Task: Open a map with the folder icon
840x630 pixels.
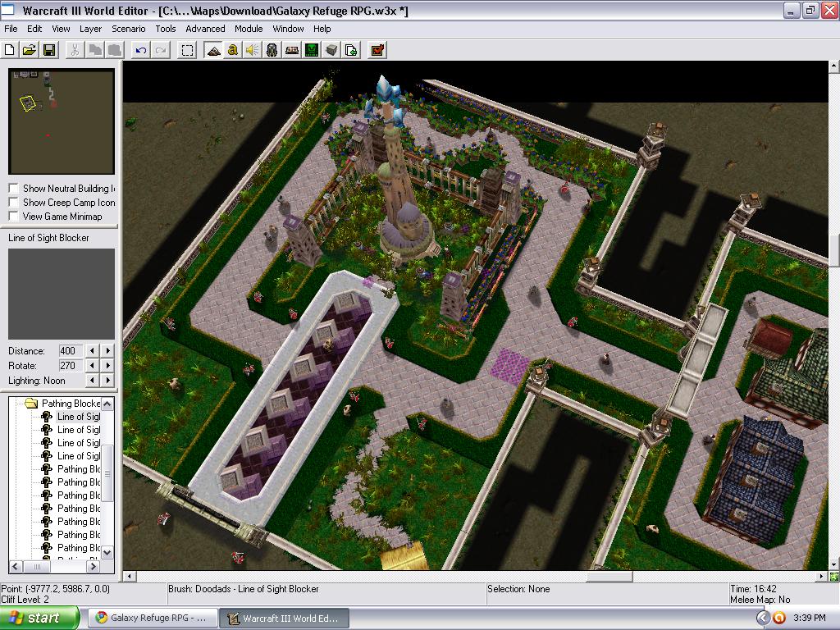Action: point(30,50)
